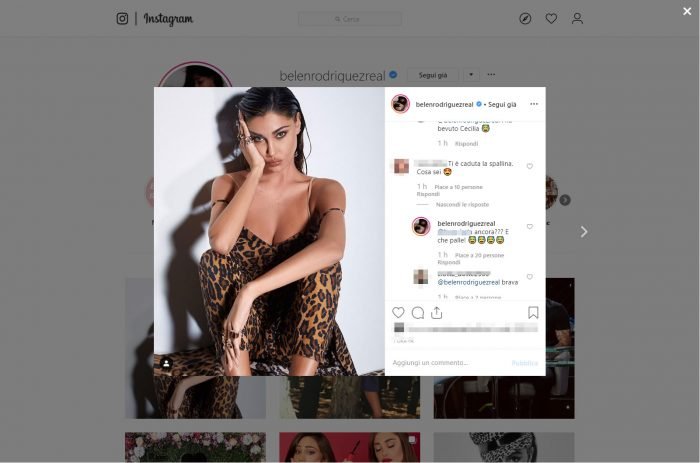Like belenrodriguezreal's 'che palle' reply
The image size is (700, 463).
529,226
